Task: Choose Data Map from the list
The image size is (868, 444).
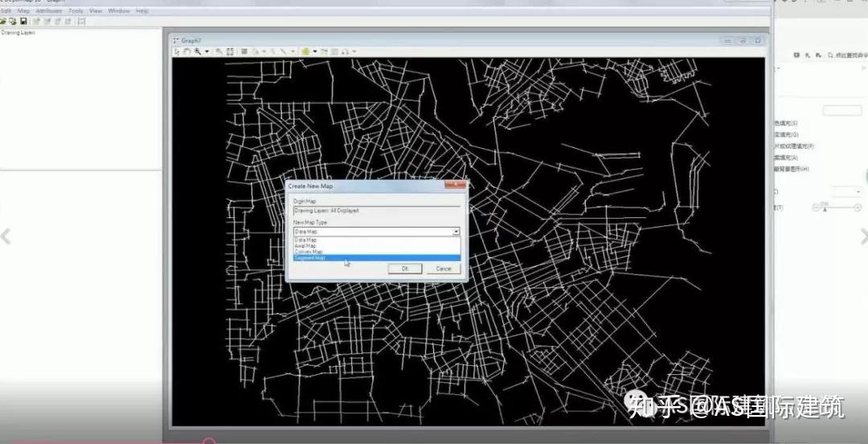Action: coord(376,240)
